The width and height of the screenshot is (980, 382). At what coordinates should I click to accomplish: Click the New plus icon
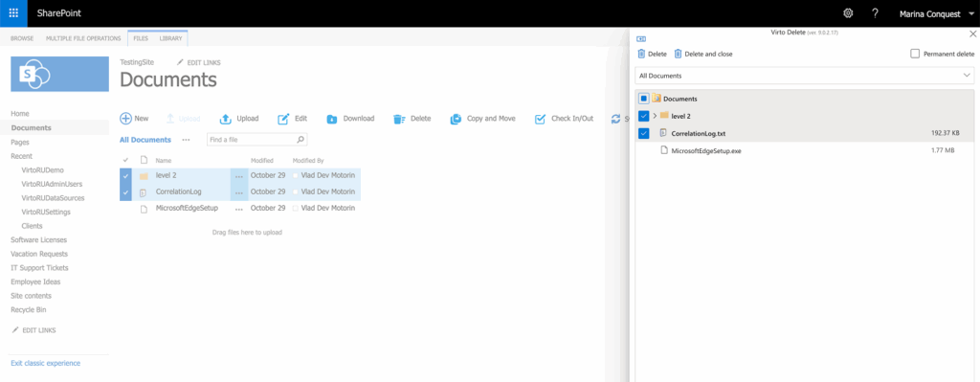tap(125, 119)
